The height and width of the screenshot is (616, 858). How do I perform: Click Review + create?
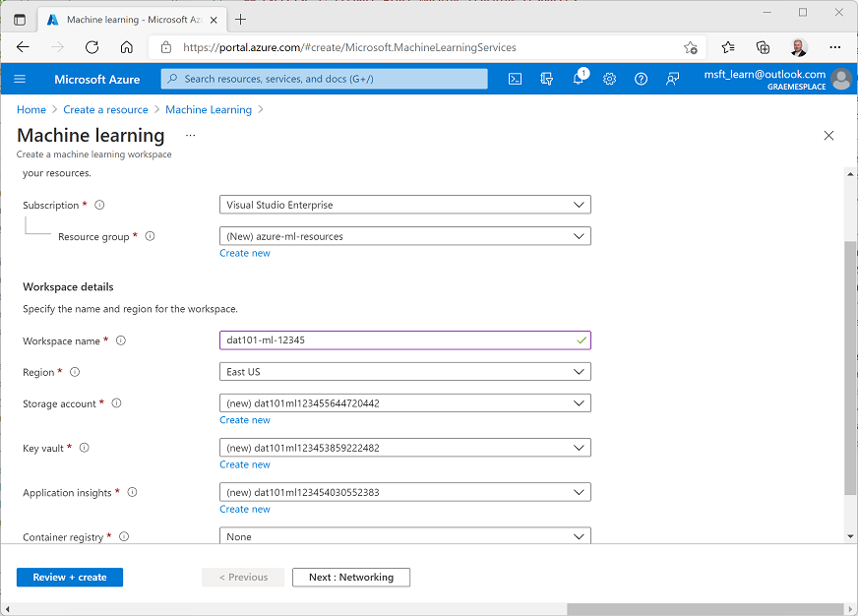click(x=69, y=577)
